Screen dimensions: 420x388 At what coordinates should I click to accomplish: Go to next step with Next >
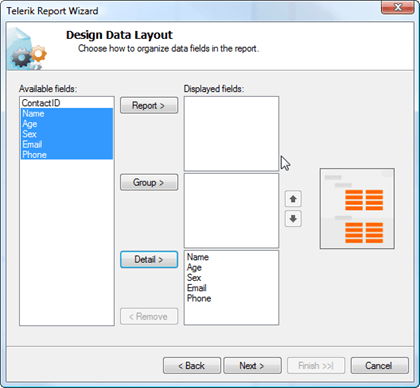[x=252, y=366]
